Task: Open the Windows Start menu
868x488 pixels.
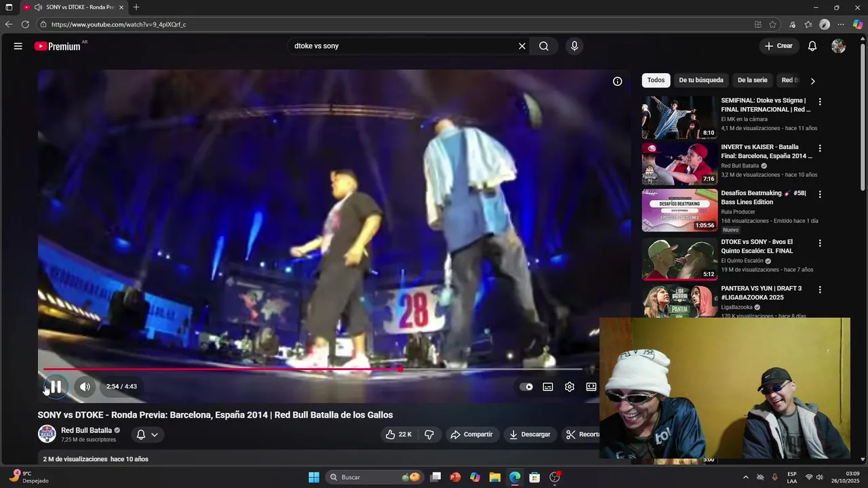Action: [x=314, y=477]
